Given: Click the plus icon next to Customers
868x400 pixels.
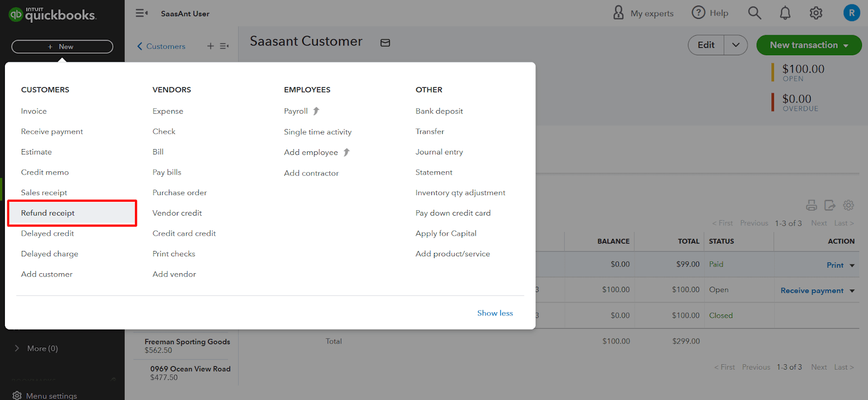Looking at the screenshot, I should (210, 46).
